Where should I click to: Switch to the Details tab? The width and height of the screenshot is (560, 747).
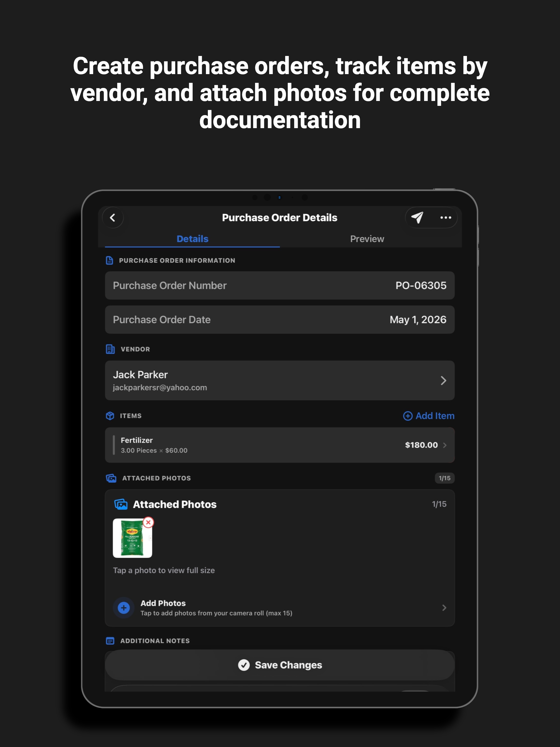pyautogui.click(x=192, y=239)
